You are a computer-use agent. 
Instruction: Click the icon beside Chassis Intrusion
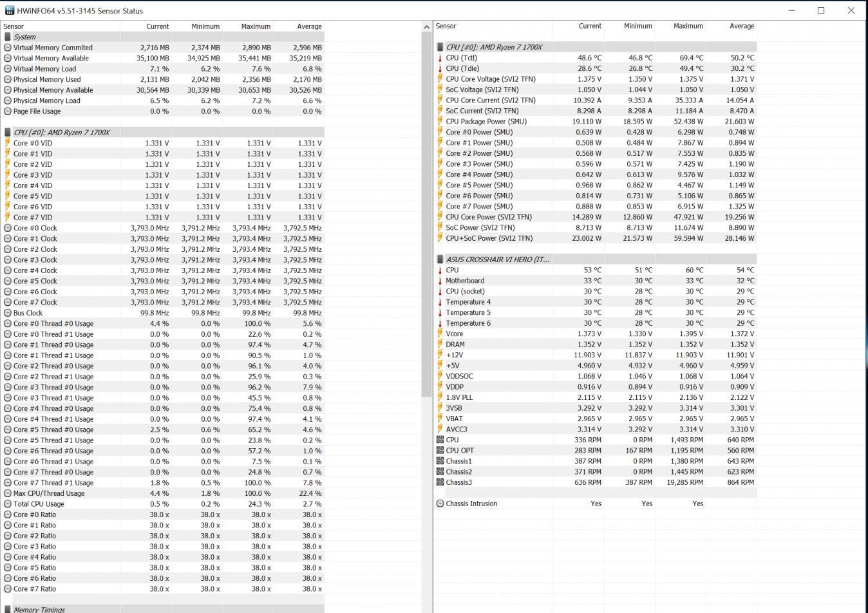(x=440, y=504)
